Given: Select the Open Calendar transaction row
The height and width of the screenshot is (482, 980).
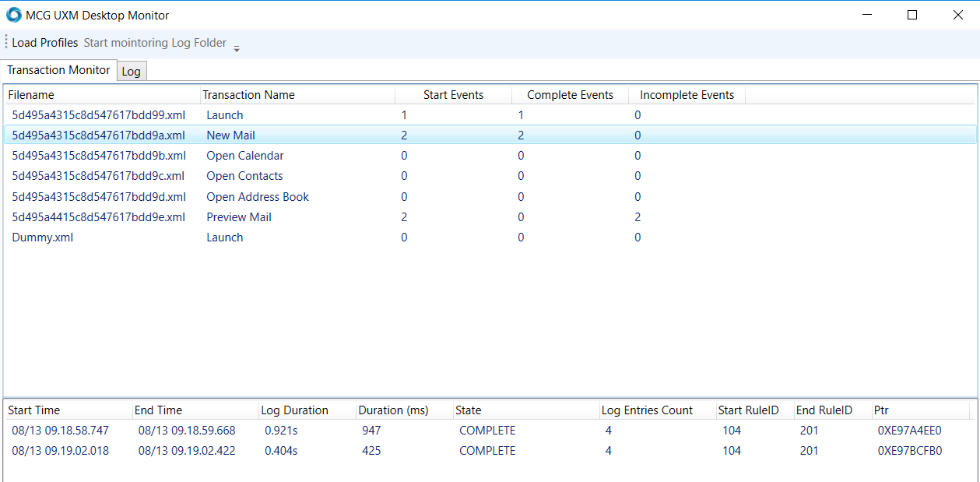Looking at the screenshot, I should [x=244, y=156].
